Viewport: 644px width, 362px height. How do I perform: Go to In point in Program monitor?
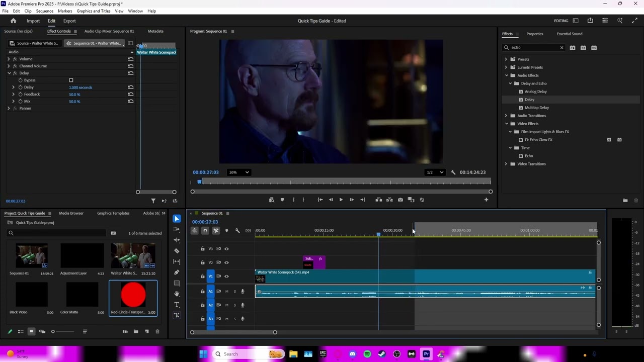(320, 200)
